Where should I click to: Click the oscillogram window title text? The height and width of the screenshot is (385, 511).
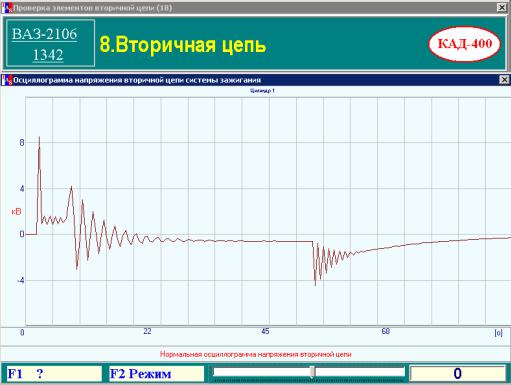[137, 80]
